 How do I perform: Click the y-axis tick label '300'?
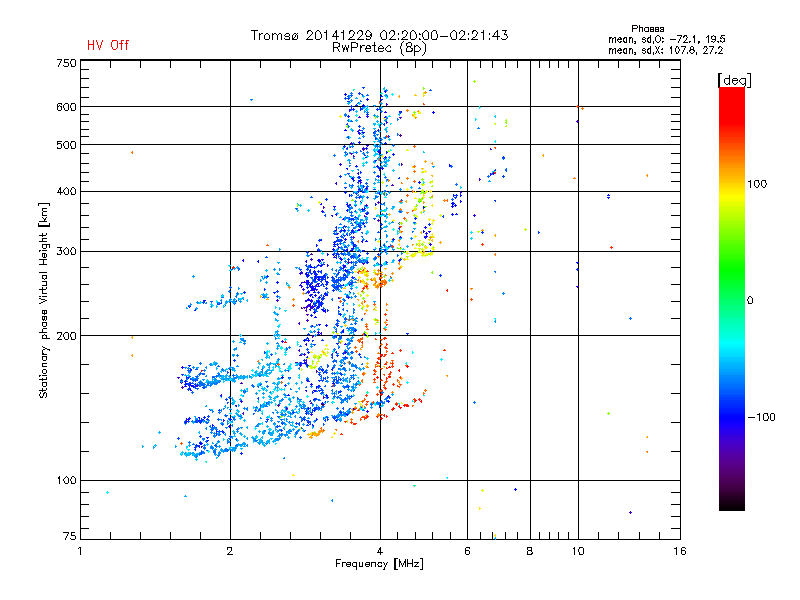(x=66, y=252)
